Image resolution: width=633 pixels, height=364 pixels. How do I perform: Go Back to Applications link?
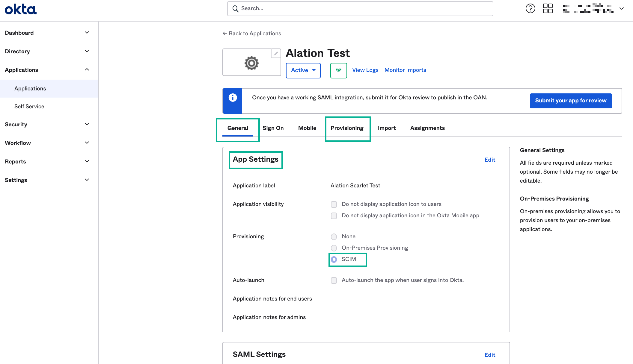coord(252,34)
